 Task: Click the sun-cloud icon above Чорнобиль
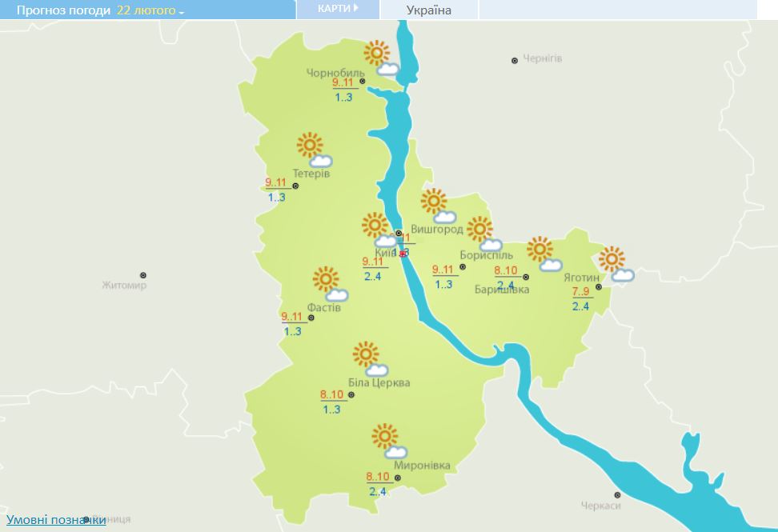click(381, 58)
